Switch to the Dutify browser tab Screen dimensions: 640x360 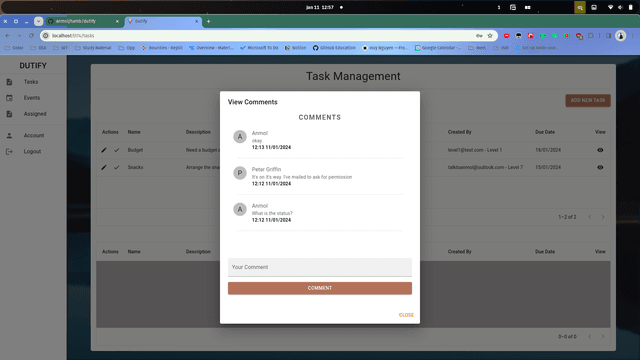(161, 21)
